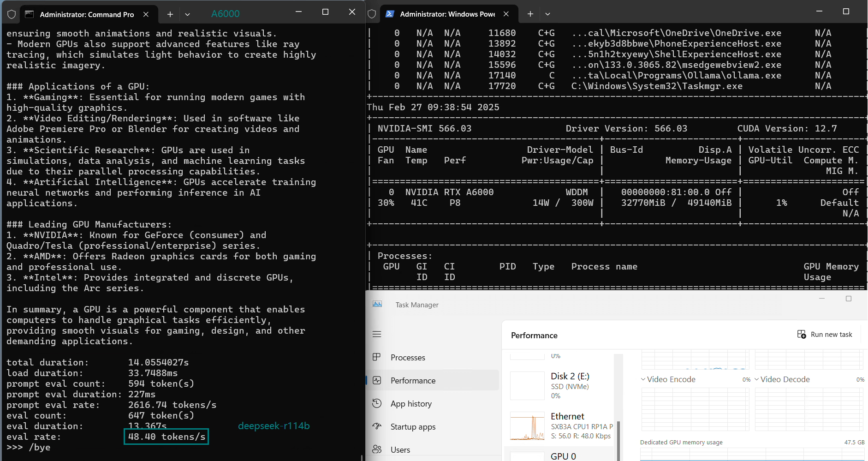Screen dimensions: 868x461
Task: Click the total duration 14.0554027s value
Action: click(158, 362)
